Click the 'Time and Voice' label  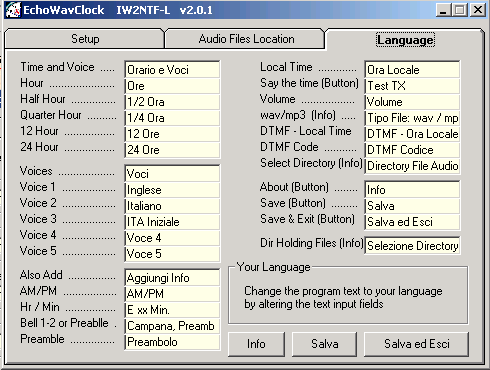click(57, 67)
